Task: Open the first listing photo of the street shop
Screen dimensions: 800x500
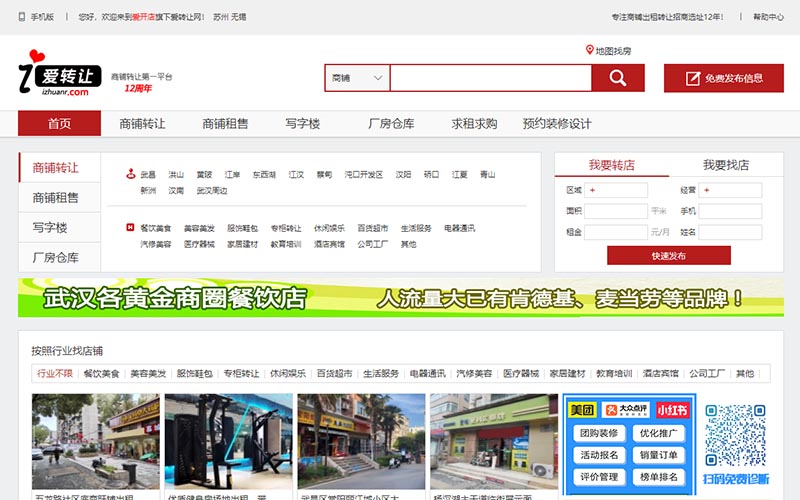Action: pyautogui.click(x=95, y=441)
